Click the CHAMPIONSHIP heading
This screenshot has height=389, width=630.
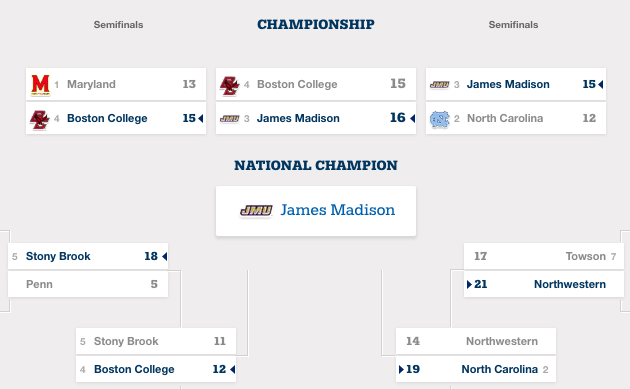[x=316, y=25]
